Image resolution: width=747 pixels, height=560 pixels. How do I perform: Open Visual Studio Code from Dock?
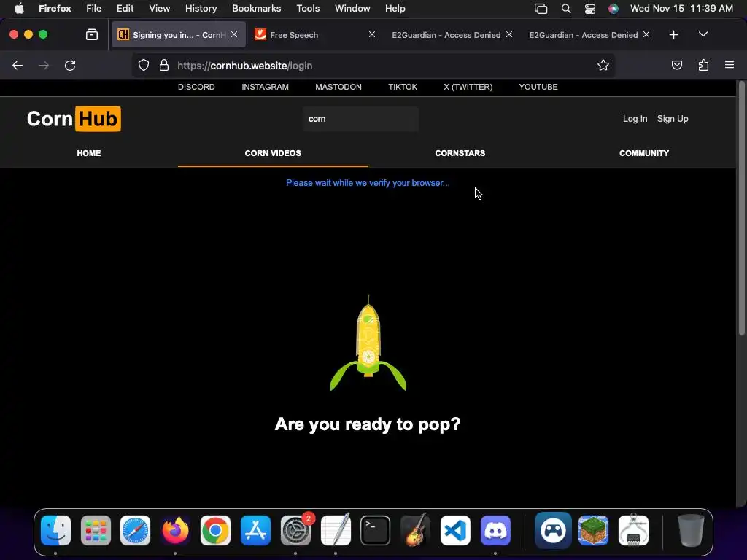pyautogui.click(x=455, y=531)
